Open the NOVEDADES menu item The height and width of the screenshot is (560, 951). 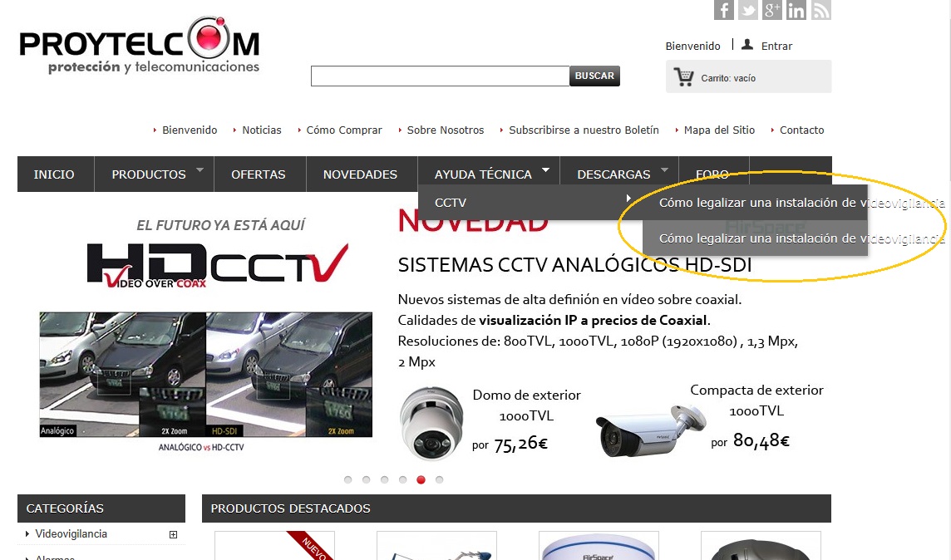pyautogui.click(x=360, y=174)
